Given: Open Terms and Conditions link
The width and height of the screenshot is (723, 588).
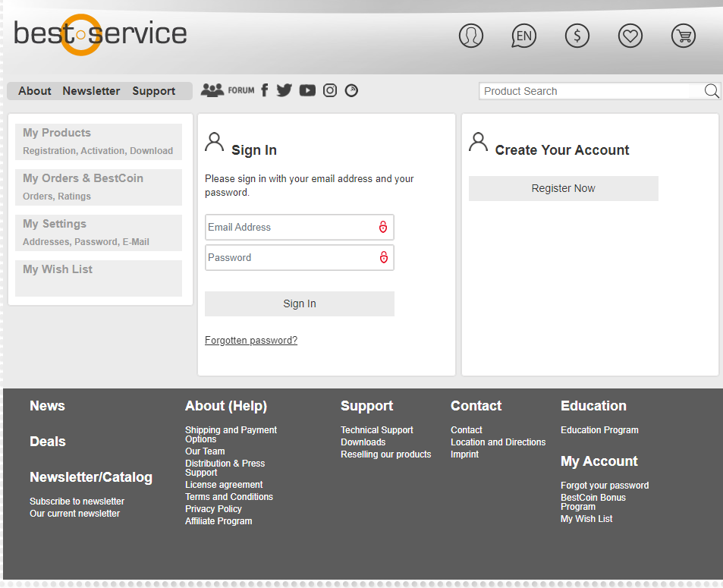Looking at the screenshot, I should click(x=228, y=497).
